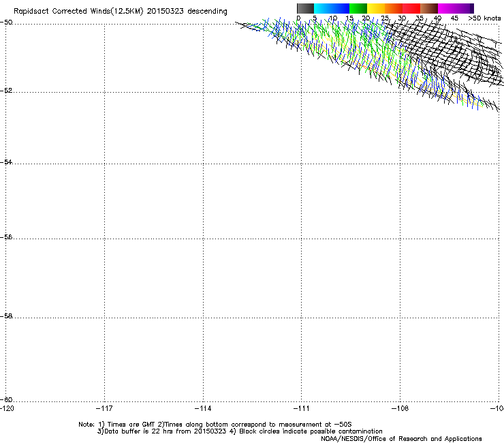Click the word 'descending' in the title
The height and width of the screenshot is (443, 504).
(207, 12)
